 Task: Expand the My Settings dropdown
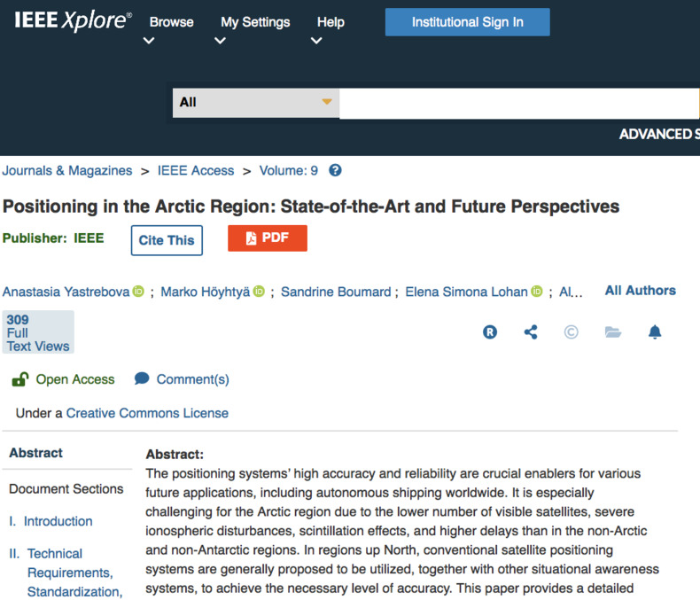[220, 41]
